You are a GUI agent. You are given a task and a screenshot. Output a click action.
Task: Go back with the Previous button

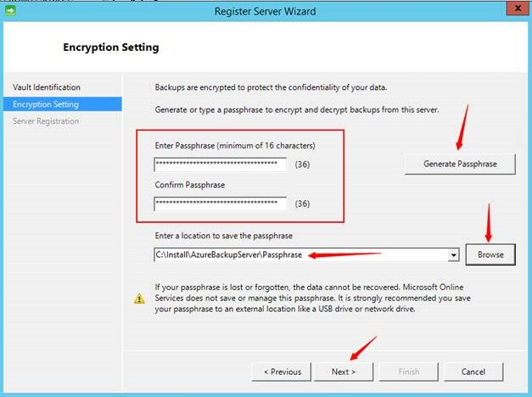(282, 372)
